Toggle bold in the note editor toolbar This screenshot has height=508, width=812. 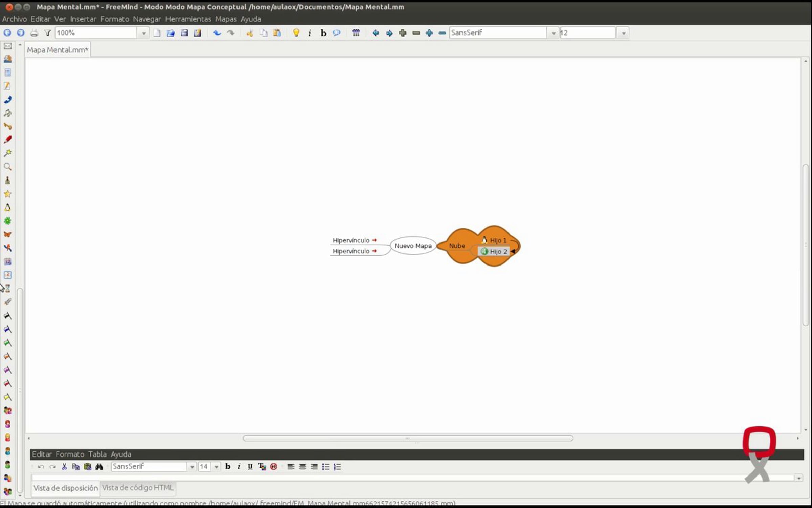[x=228, y=467]
